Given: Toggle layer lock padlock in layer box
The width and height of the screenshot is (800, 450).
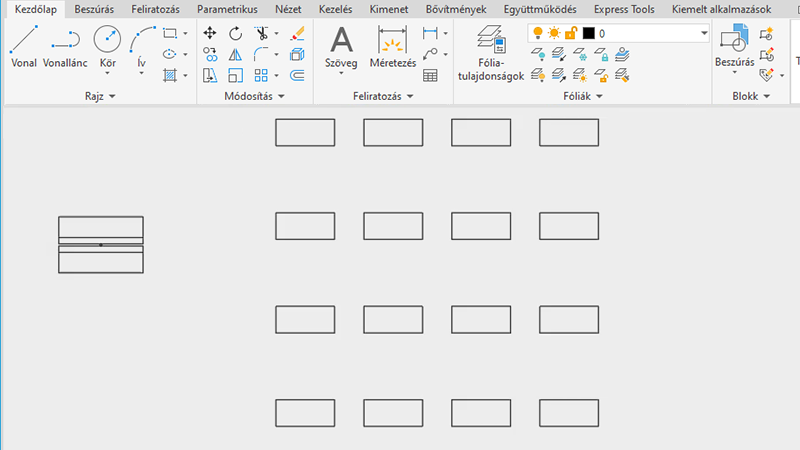Looking at the screenshot, I should (570, 34).
